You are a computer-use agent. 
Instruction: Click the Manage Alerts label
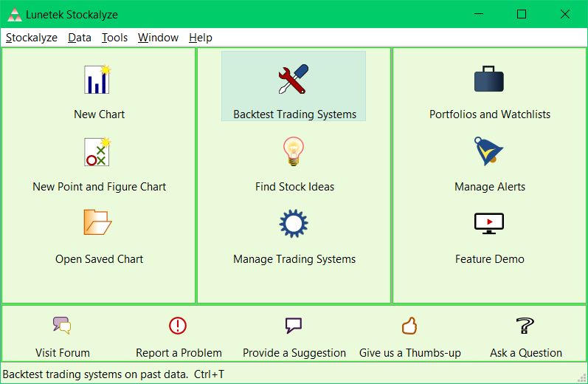490,187
